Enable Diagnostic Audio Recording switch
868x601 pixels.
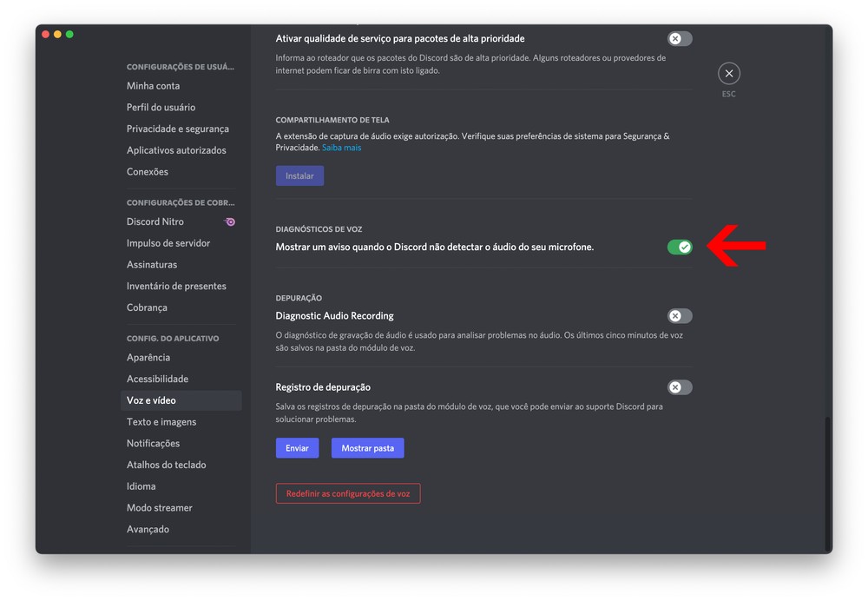(x=680, y=316)
